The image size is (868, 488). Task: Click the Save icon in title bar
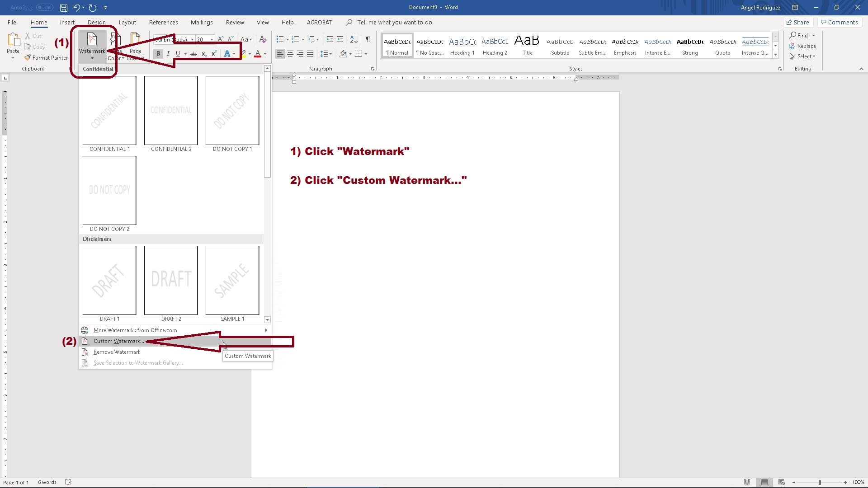[64, 8]
